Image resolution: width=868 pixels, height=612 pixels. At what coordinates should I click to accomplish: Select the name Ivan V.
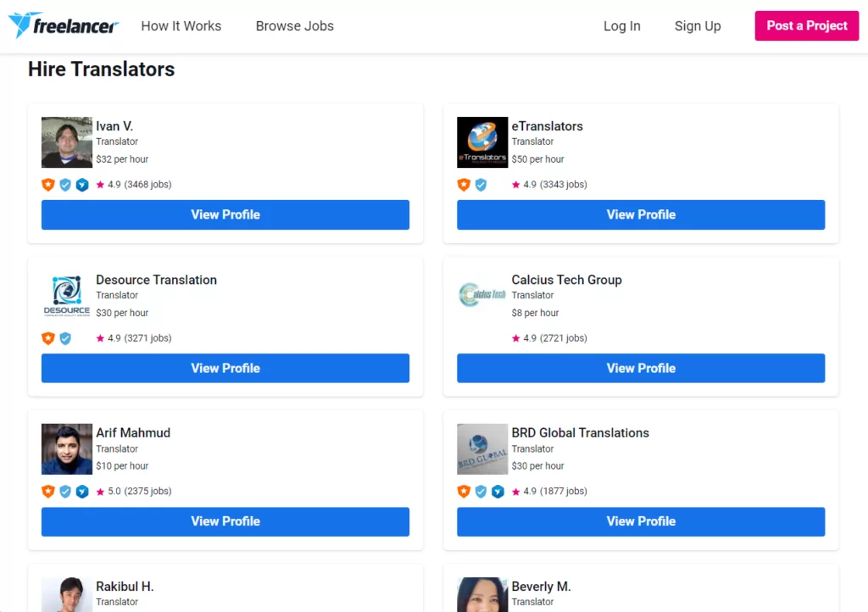click(x=114, y=126)
